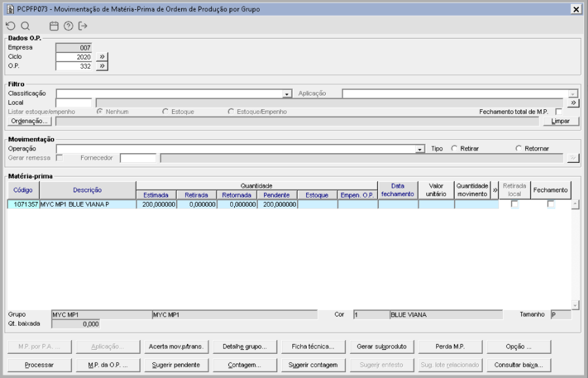Click the Ordenação... button
Screen dimensions: 588x378
(x=29, y=121)
